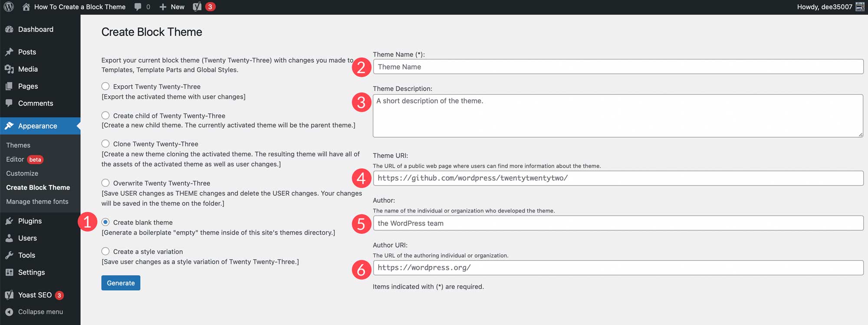Screen dimensions: 868x325
Task: Select Create a style variation option
Action: (x=105, y=252)
